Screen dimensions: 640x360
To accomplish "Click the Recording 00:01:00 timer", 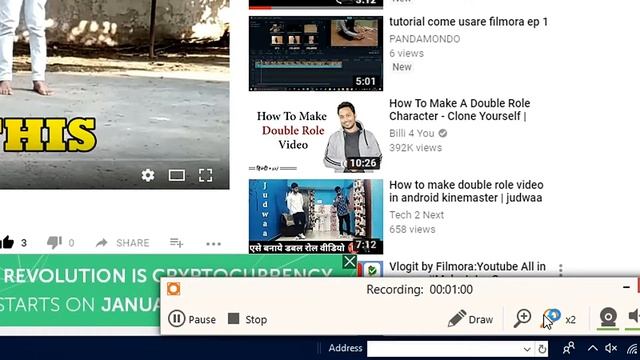I will coord(420,289).
